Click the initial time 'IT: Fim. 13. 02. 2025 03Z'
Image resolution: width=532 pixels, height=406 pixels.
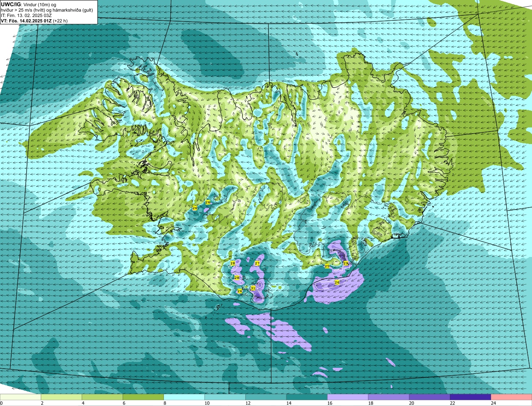(x=26, y=15)
